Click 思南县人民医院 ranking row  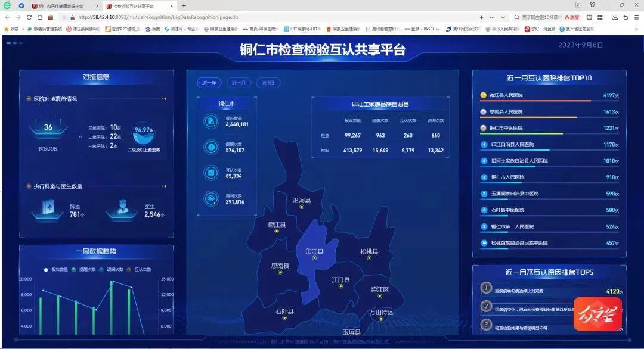(x=550, y=112)
